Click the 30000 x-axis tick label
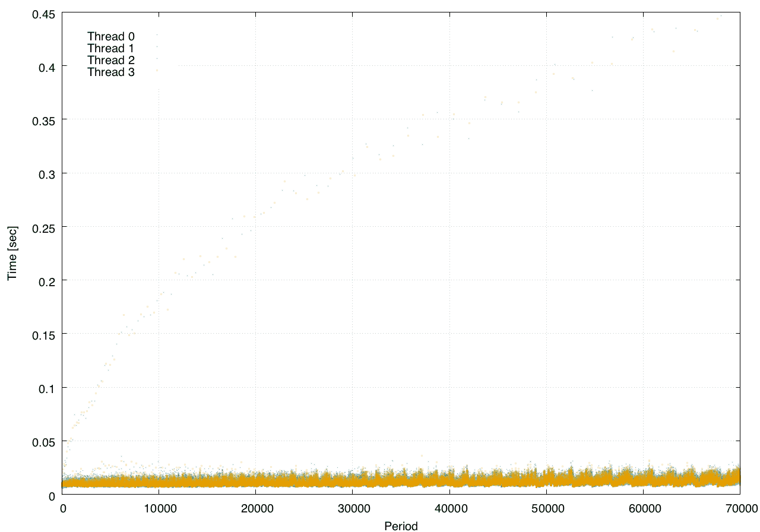This screenshot has width=760, height=532. click(353, 508)
